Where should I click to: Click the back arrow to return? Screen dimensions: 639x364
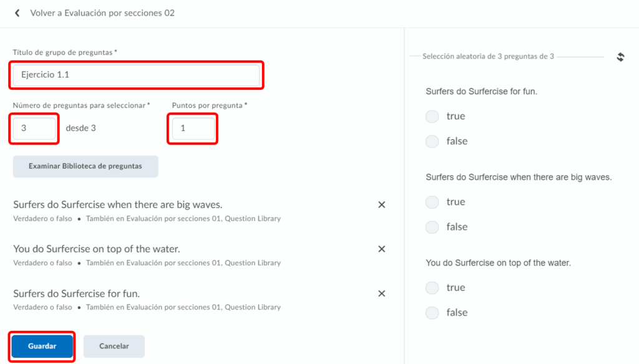tap(17, 13)
